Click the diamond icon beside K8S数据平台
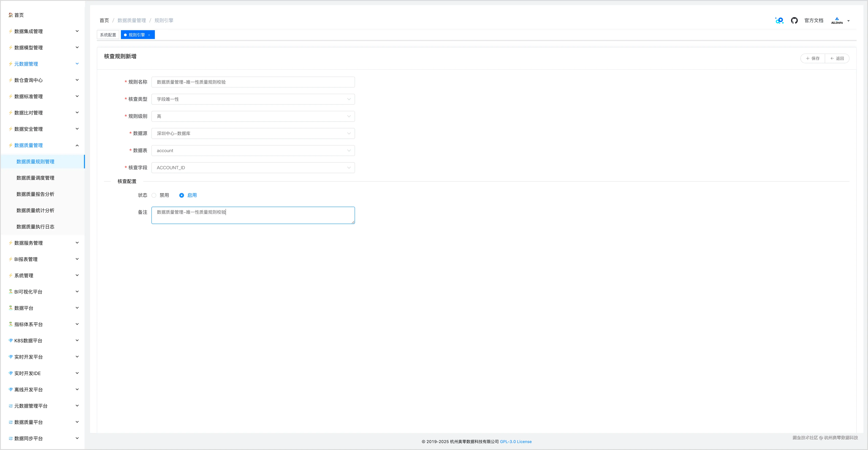The image size is (868, 450). pyautogui.click(x=11, y=340)
